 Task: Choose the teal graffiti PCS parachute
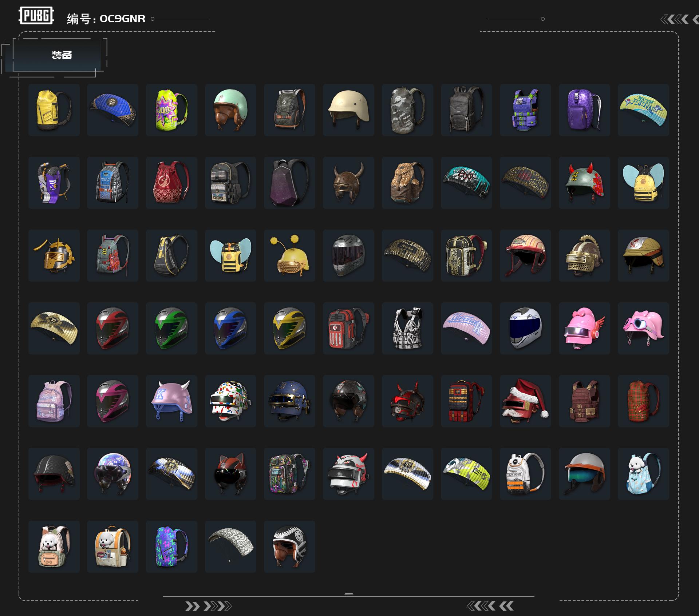coord(466,183)
